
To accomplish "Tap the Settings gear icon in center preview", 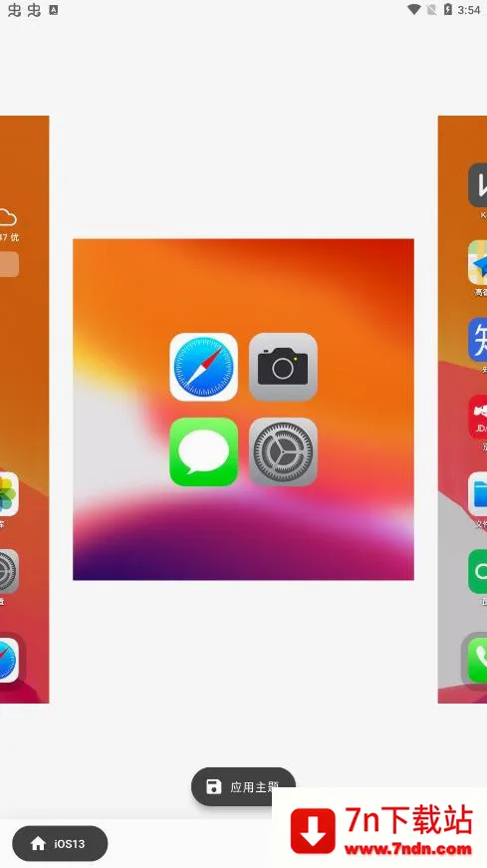I will [x=283, y=451].
